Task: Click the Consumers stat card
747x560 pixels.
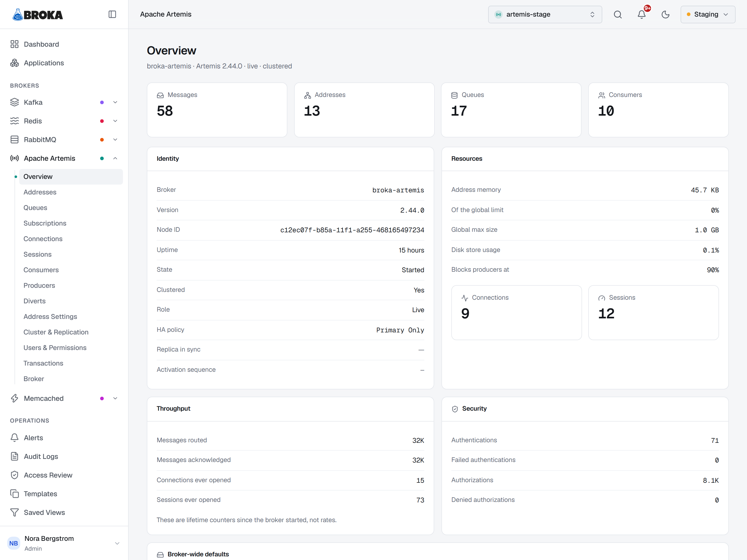Action: (658, 110)
